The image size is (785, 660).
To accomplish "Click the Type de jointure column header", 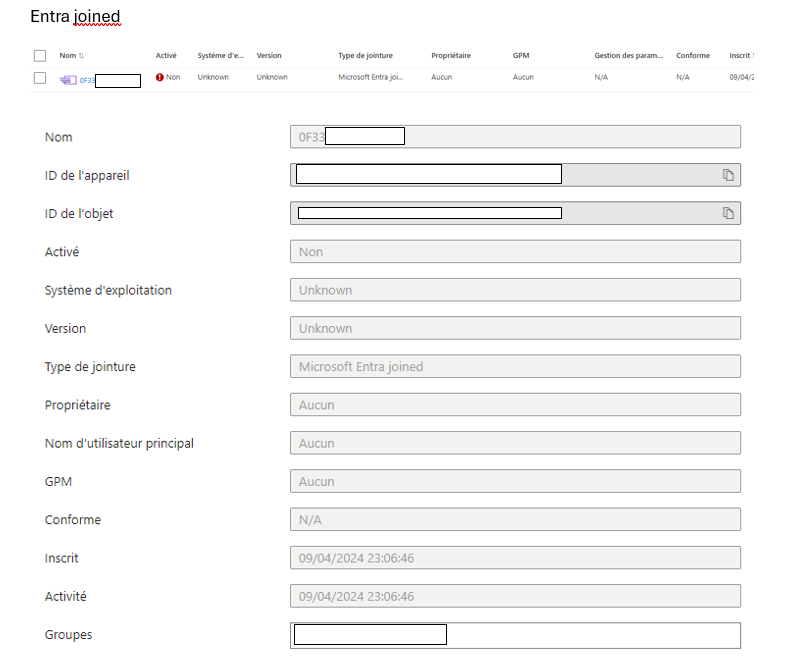I will point(365,56).
